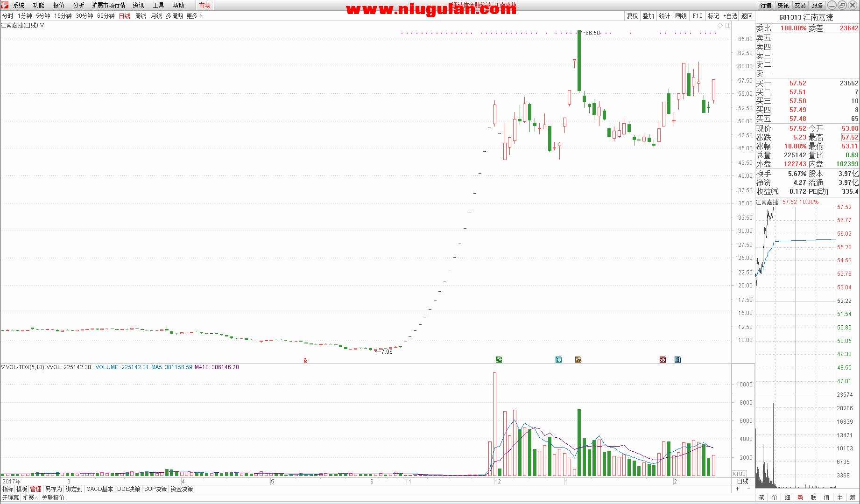Click the blue 财 event marker

[678, 359]
